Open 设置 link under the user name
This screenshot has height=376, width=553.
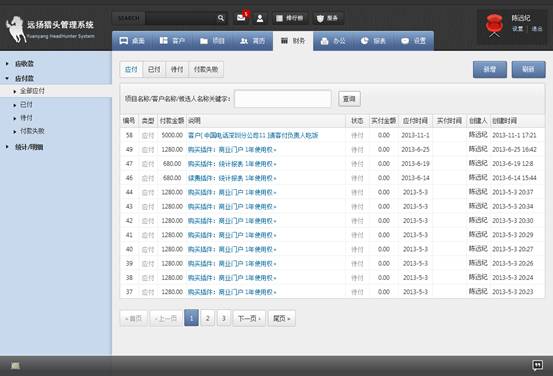pos(517,29)
